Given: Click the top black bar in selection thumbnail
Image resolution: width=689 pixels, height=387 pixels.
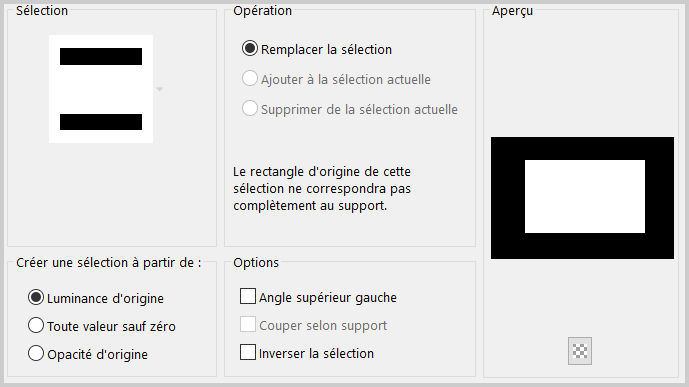Looking at the screenshot, I should pyautogui.click(x=101, y=57).
